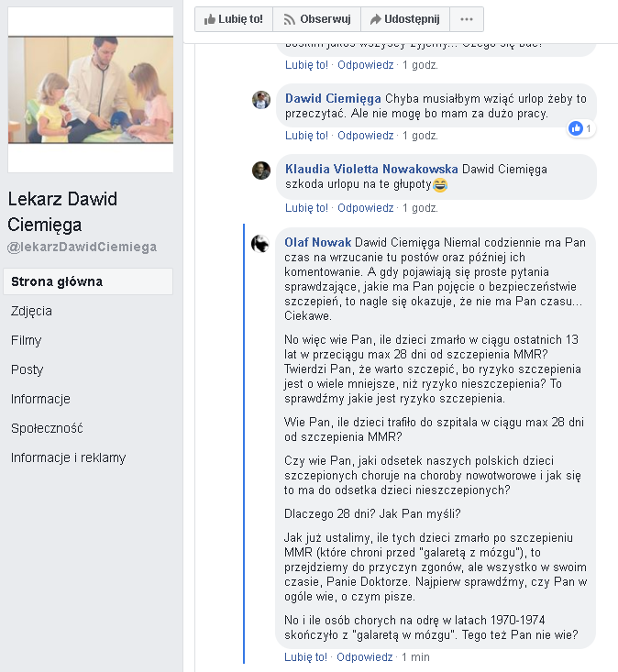This screenshot has height=672, width=618.
Task: Open the Filmy section
Action: point(26,340)
